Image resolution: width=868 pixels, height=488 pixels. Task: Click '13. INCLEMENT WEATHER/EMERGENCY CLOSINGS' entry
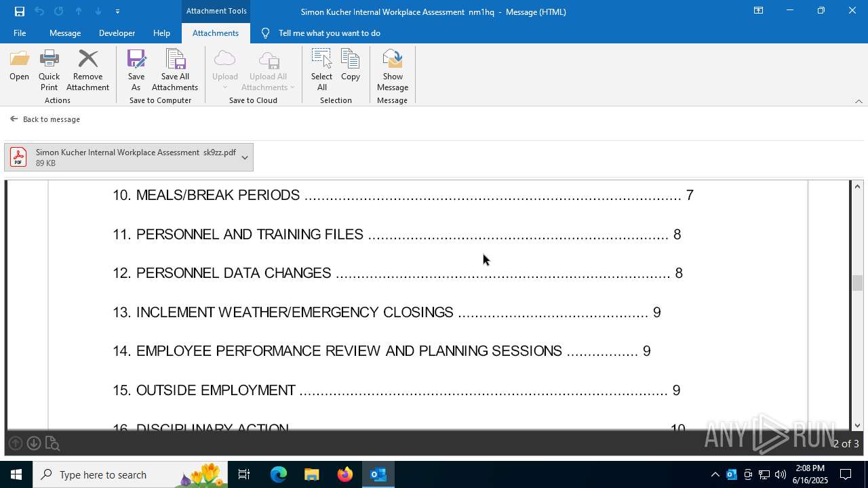click(x=387, y=312)
